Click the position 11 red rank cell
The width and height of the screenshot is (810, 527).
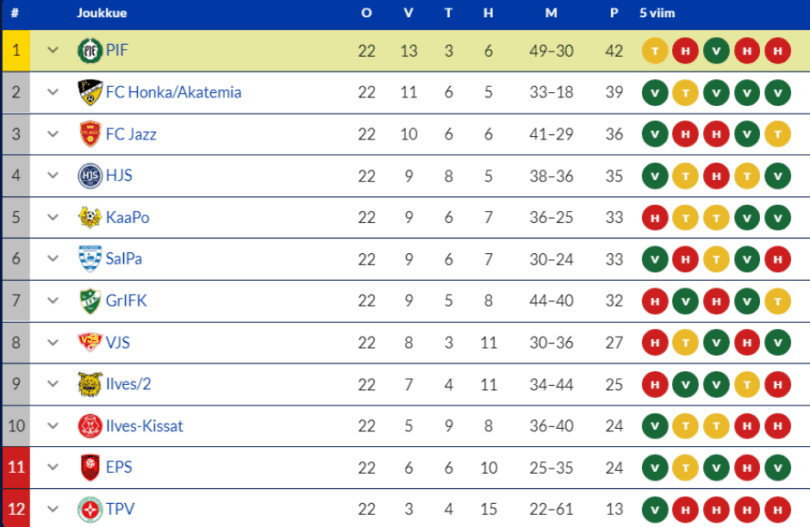[15, 467]
